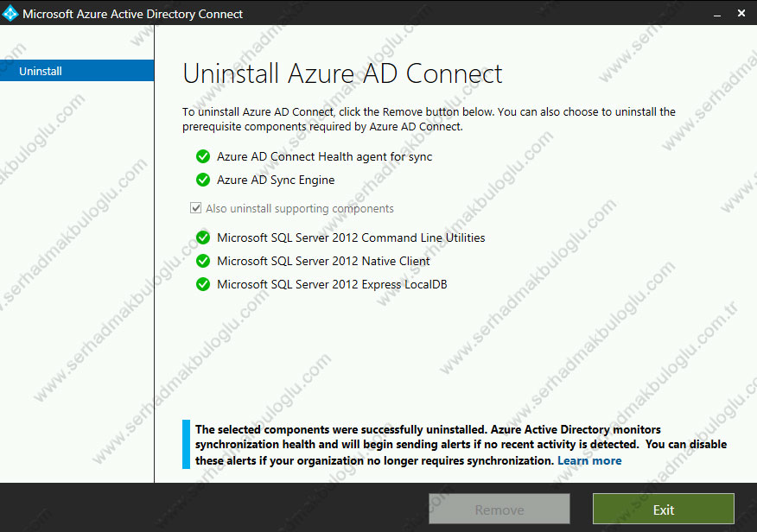Click the blue accent bar beside the success message
Viewport: 757px width, 532px height.
185,444
